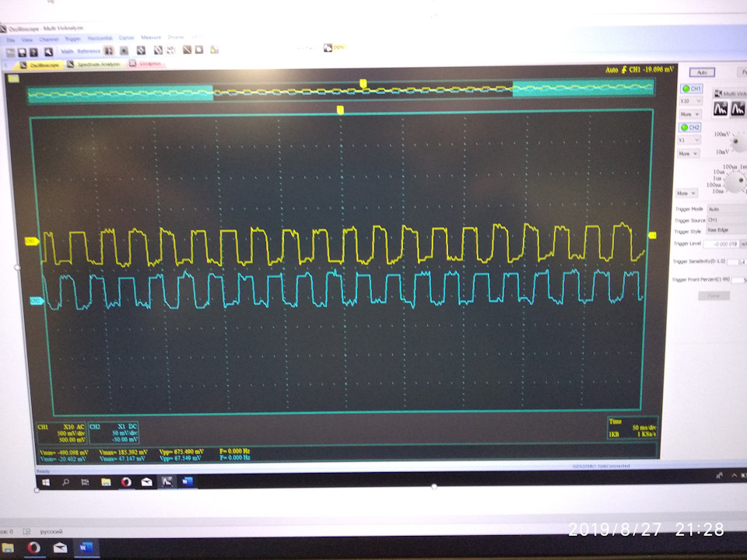
Task: Click the waveform overview strip at the top
Action: [x=341, y=91]
